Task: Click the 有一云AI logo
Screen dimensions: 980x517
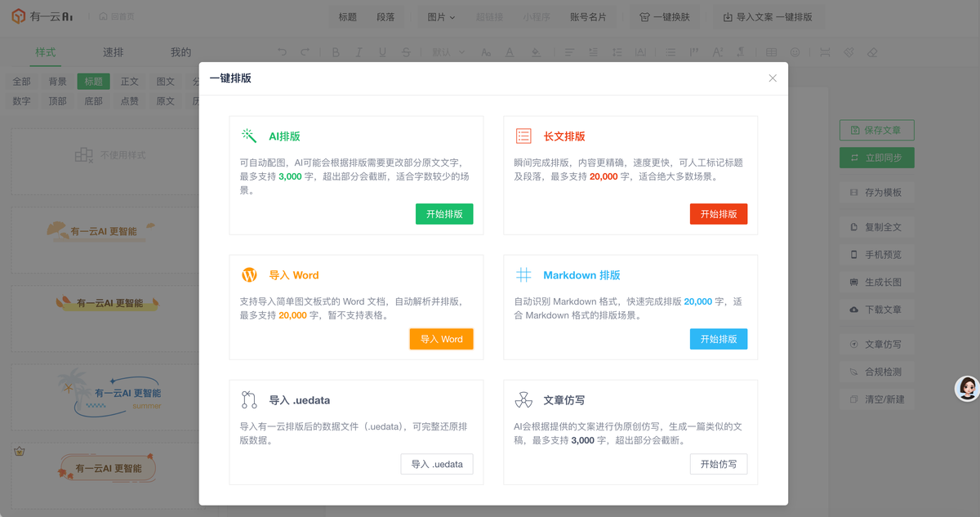Action: (x=42, y=16)
